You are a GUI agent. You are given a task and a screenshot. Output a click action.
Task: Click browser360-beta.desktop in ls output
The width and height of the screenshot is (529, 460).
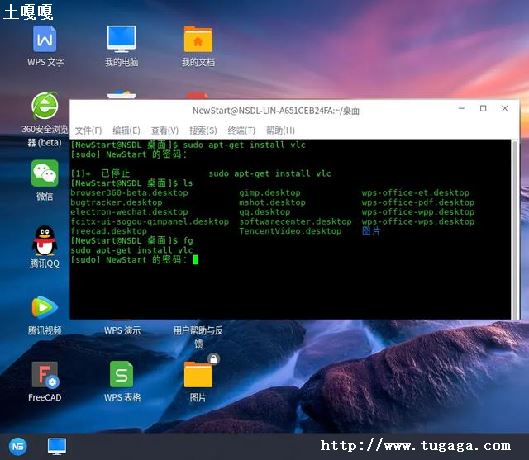coord(129,193)
